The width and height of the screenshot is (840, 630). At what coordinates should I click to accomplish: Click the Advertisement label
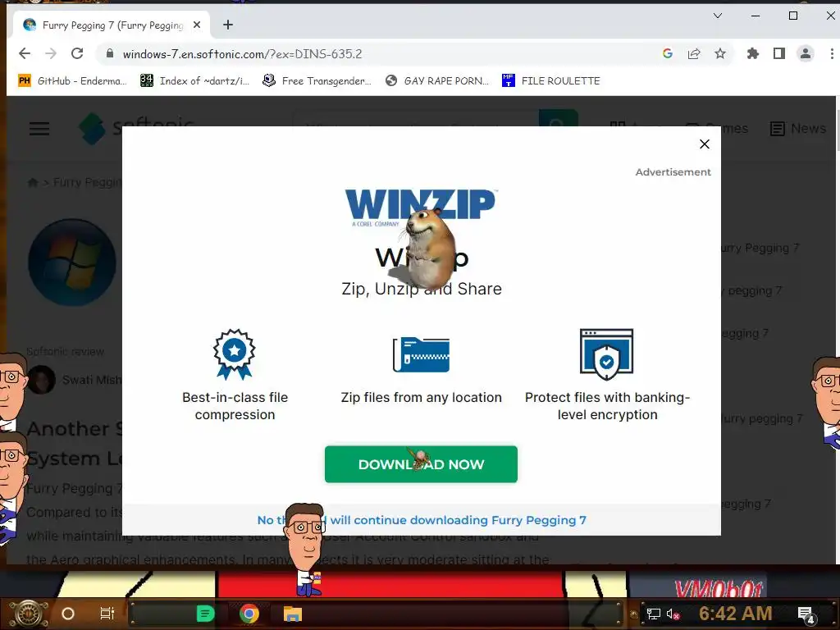[x=673, y=172]
